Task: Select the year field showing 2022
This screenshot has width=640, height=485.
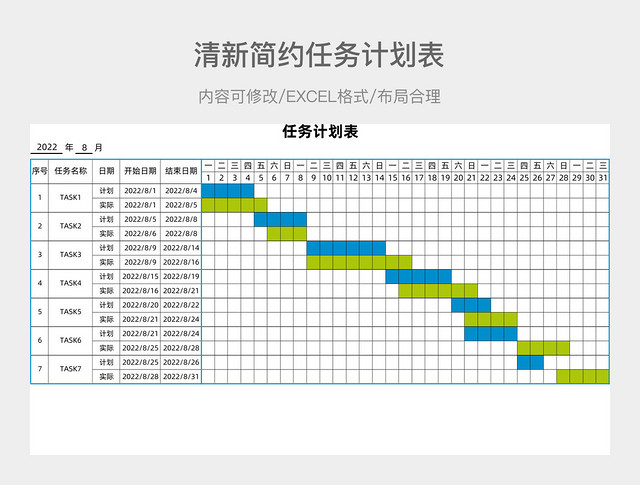Action: click(47, 147)
